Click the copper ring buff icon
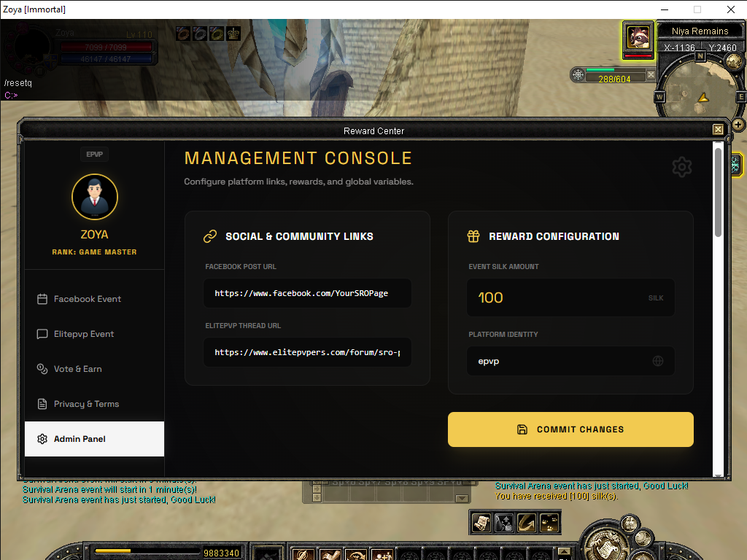This screenshot has width=747, height=560. click(183, 34)
